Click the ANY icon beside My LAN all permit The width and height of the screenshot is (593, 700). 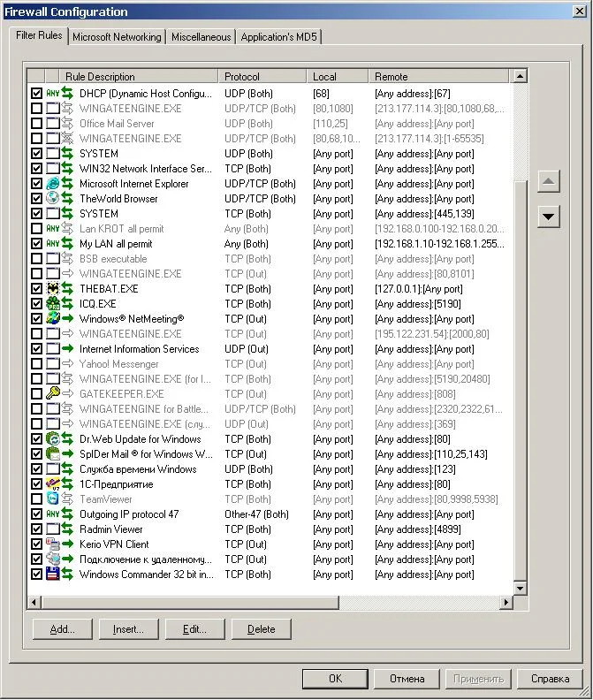pyautogui.click(x=53, y=243)
